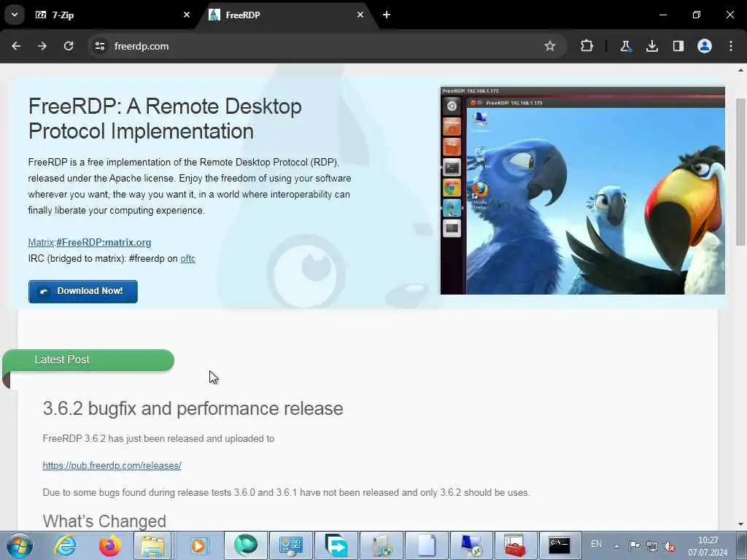Viewport: 747px width, 560px height.
Task: Click the EN language indicator
Action: [x=596, y=544]
